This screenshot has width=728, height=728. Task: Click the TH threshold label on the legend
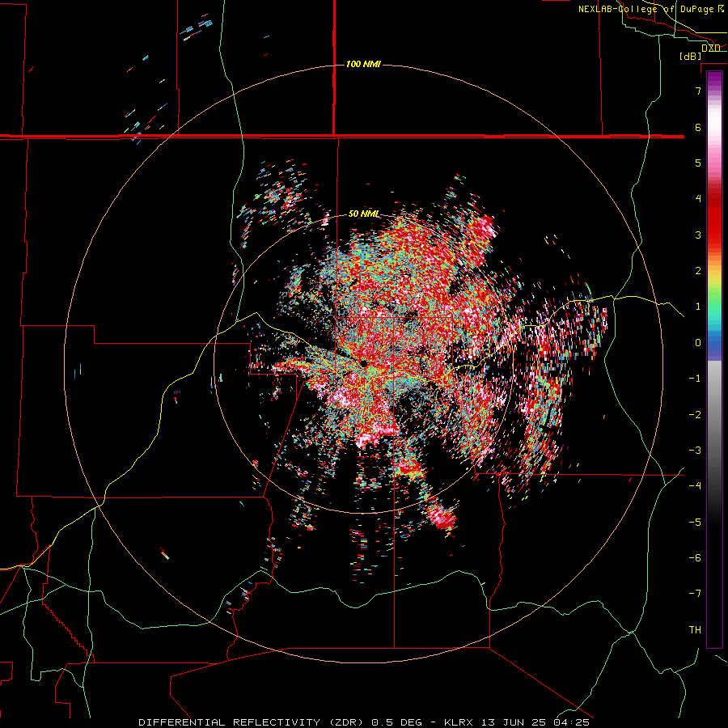[x=695, y=630]
